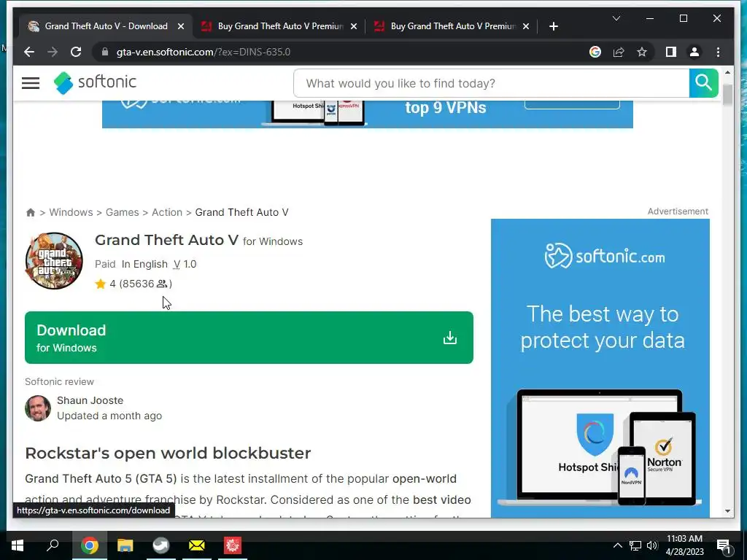Open the Softonic hamburger menu
Image resolution: width=747 pixels, height=560 pixels.
[x=31, y=83]
